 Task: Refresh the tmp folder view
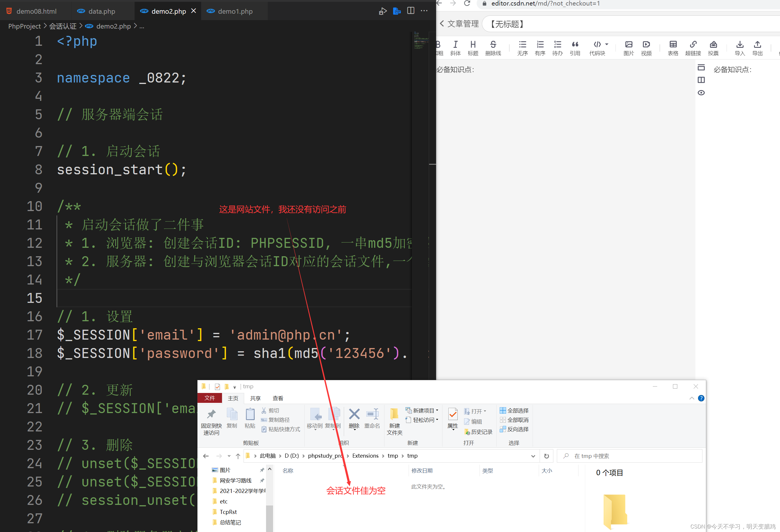pyautogui.click(x=546, y=456)
